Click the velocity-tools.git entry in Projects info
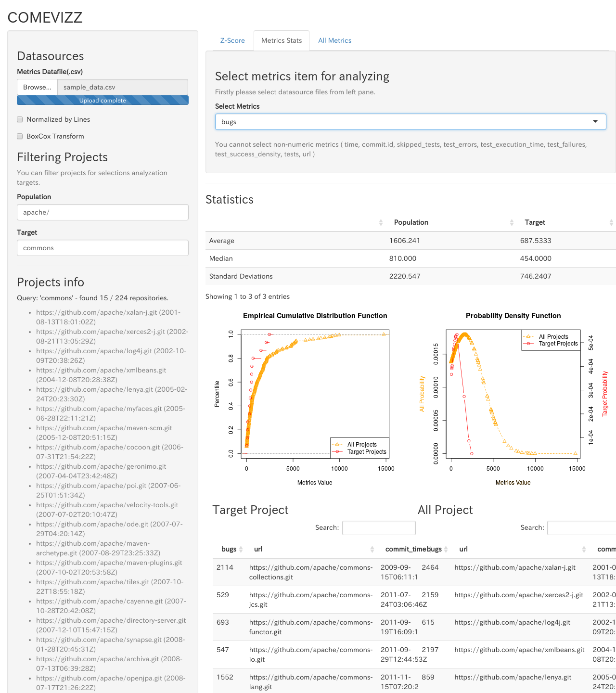 coord(107,510)
